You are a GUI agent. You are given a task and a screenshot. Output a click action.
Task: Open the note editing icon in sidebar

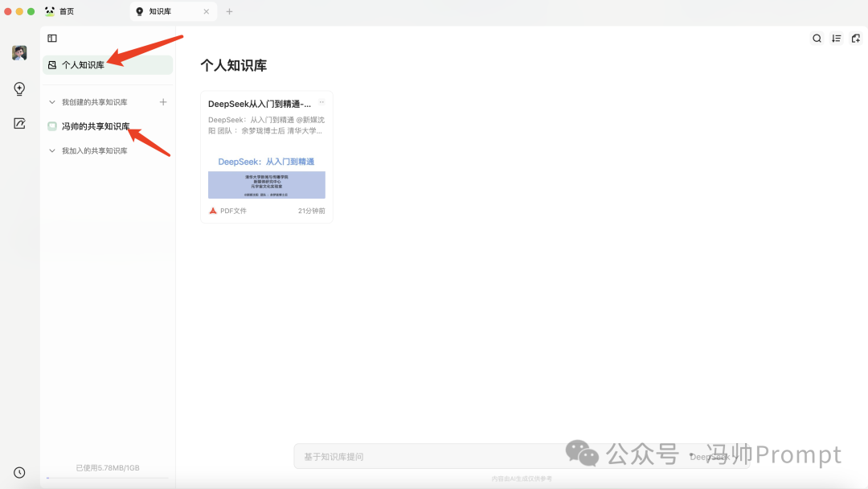coord(19,124)
